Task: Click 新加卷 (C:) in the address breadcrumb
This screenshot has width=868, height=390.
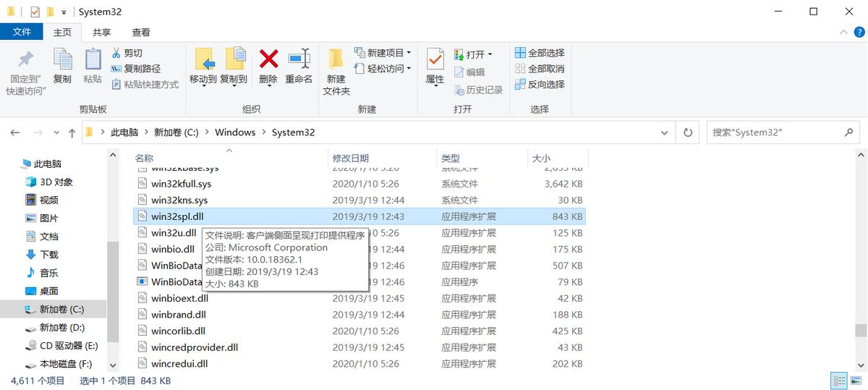Action: pyautogui.click(x=176, y=132)
